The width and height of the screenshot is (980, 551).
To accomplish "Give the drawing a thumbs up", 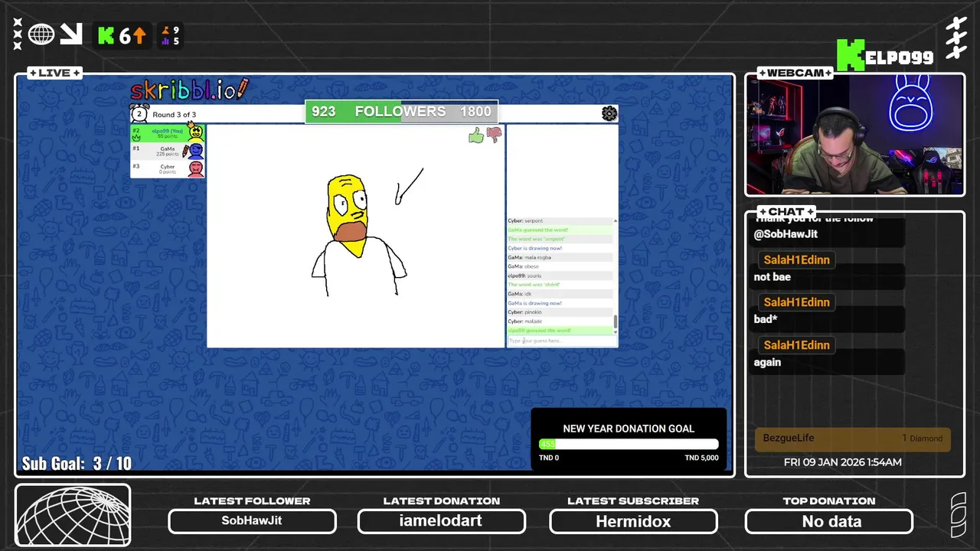I will click(476, 135).
